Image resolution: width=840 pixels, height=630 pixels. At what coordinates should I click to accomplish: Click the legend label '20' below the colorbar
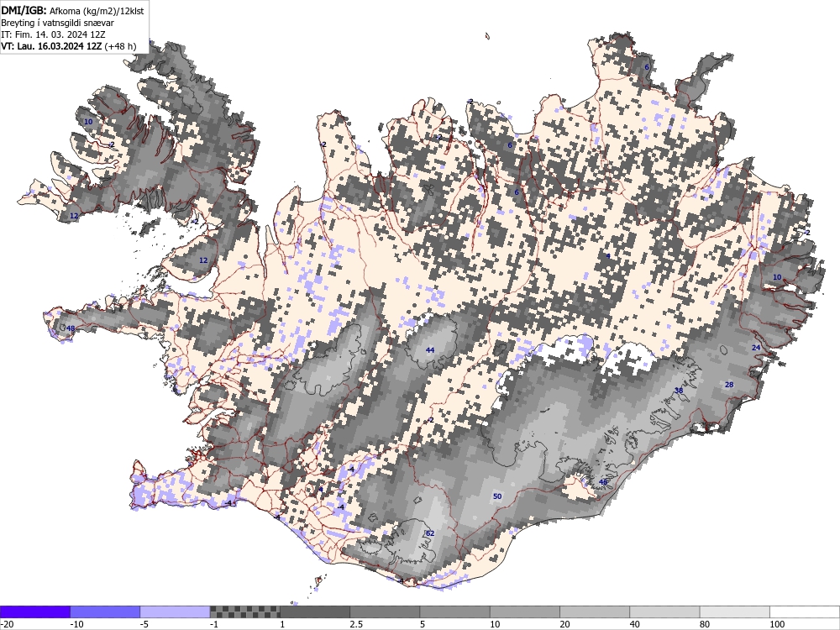(565, 624)
